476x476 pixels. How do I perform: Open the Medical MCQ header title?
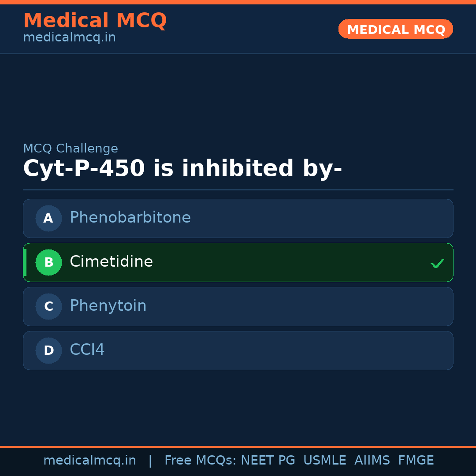tap(95, 20)
